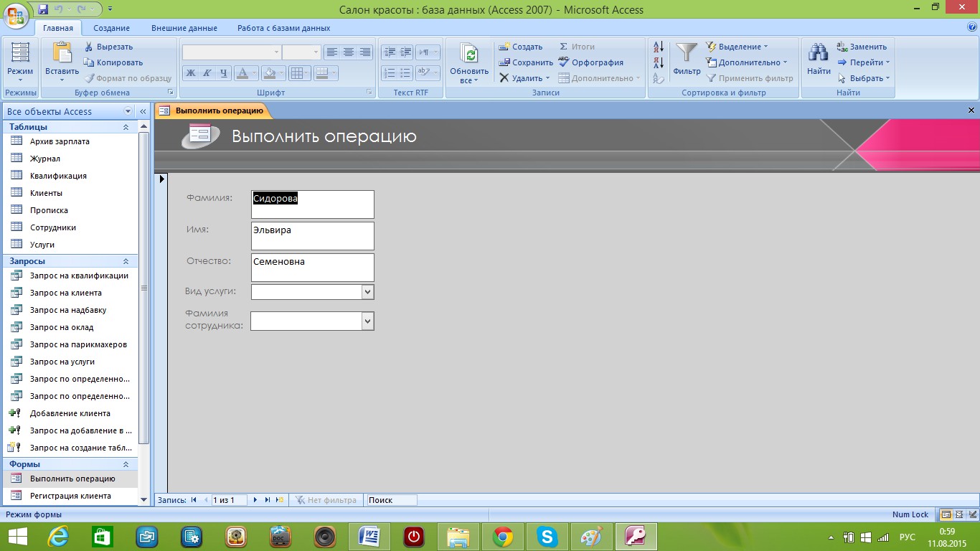This screenshot has height=551, width=980.
Task: Open Google Chrome from taskbar
Action: [x=503, y=537]
